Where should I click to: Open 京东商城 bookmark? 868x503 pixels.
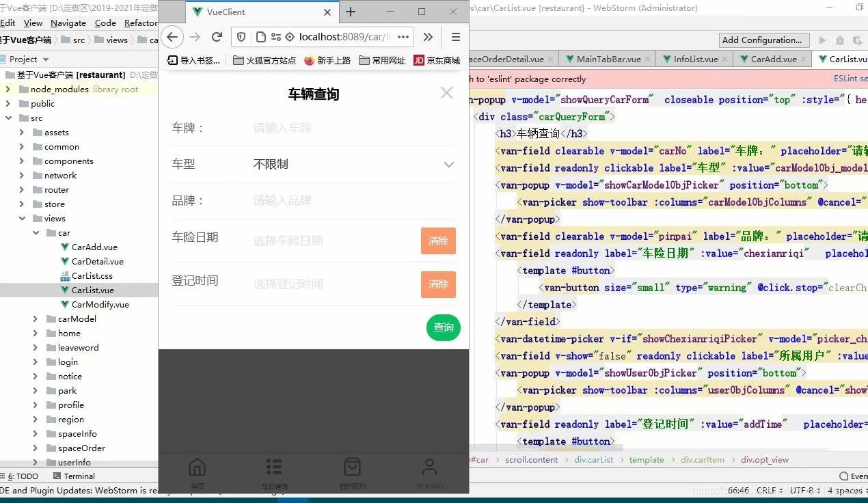(437, 60)
